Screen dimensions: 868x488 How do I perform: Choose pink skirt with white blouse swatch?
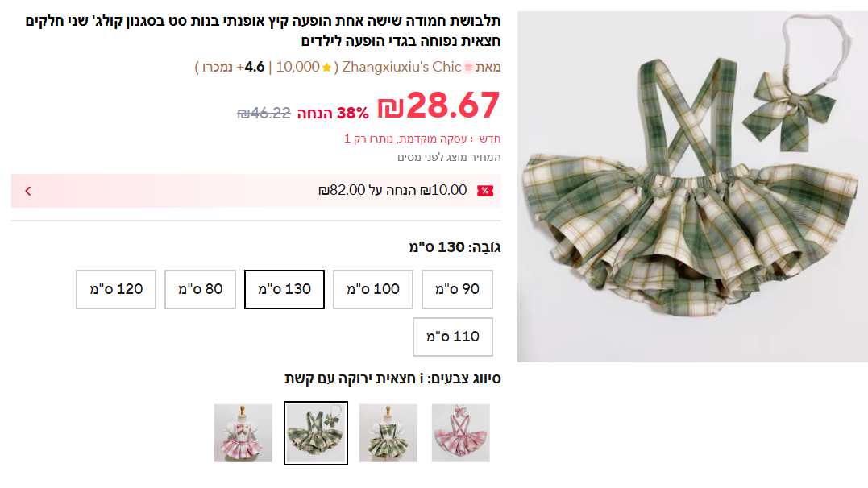coord(243,433)
